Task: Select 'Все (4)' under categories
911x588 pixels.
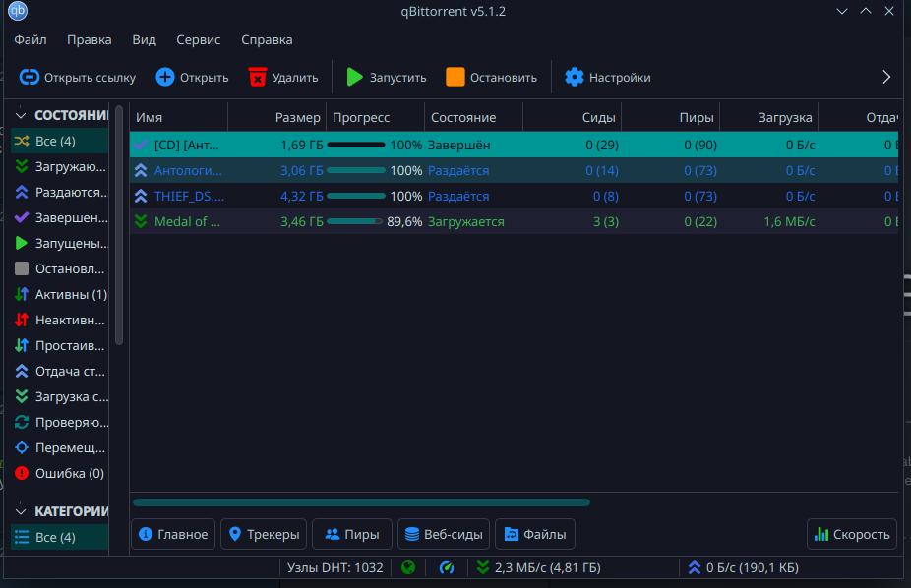Action: [x=59, y=537]
